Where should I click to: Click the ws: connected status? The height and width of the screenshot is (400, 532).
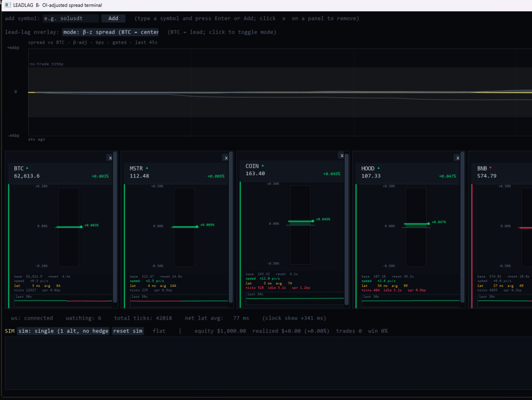click(32, 318)
